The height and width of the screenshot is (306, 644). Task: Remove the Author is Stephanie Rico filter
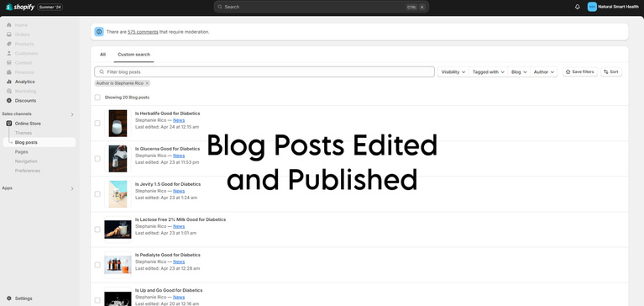point(147,83)
